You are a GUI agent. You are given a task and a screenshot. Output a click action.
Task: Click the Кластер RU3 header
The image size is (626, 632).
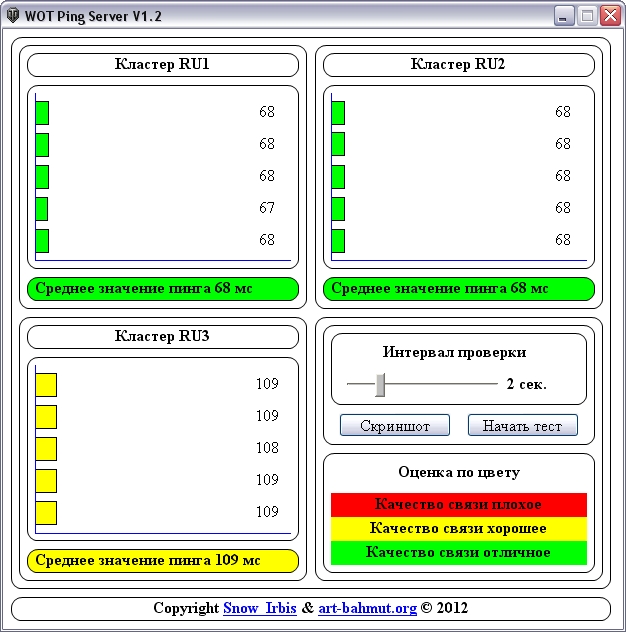[163, 337]
